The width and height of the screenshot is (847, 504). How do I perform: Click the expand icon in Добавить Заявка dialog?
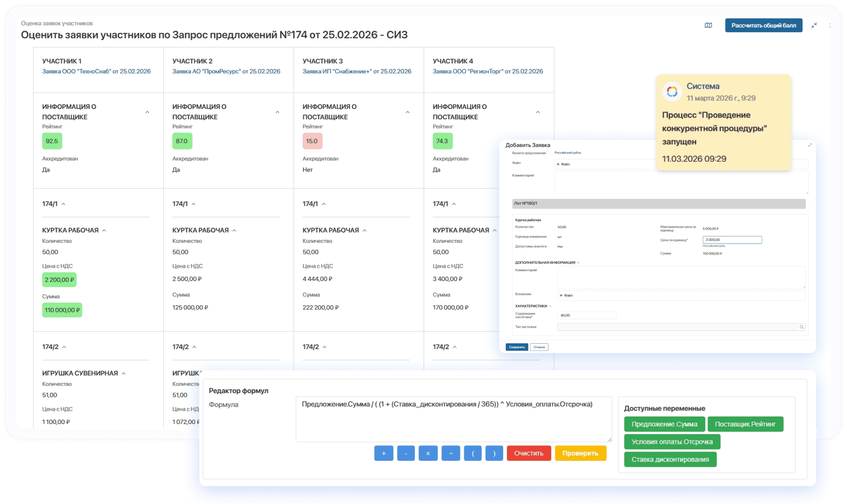coord(810,145)
